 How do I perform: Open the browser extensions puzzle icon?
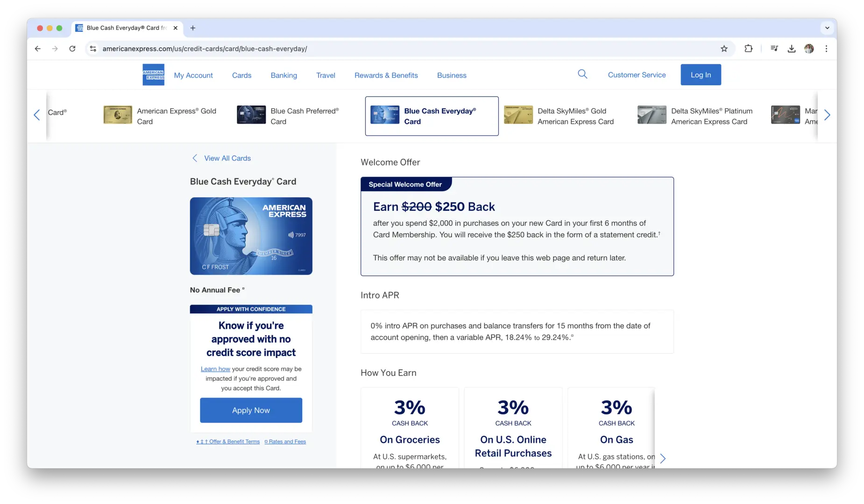pos(749,49)
